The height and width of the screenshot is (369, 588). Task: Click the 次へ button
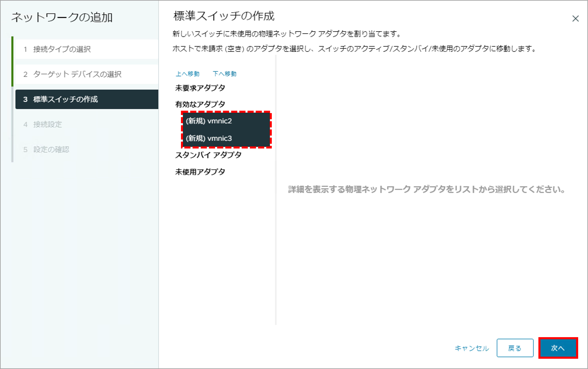[x=558, y=348]
